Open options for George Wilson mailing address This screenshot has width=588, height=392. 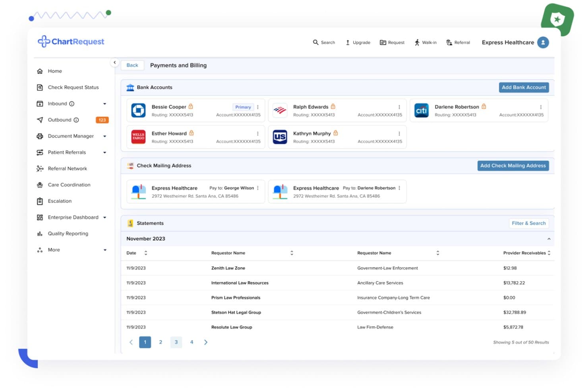click(x=258, y=188)
